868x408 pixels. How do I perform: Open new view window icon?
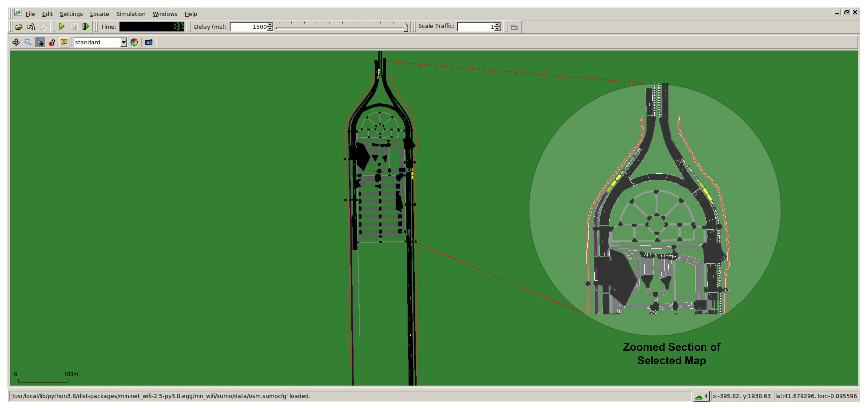(x=514, y=27)
